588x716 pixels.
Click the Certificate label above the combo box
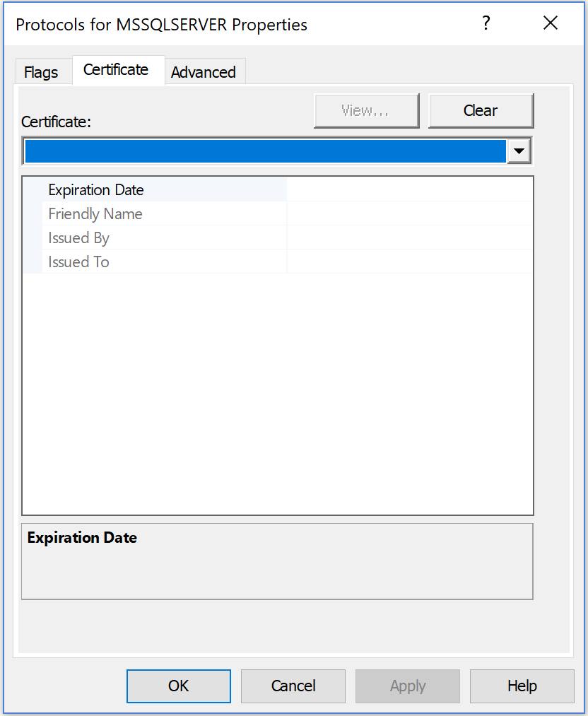56,122
